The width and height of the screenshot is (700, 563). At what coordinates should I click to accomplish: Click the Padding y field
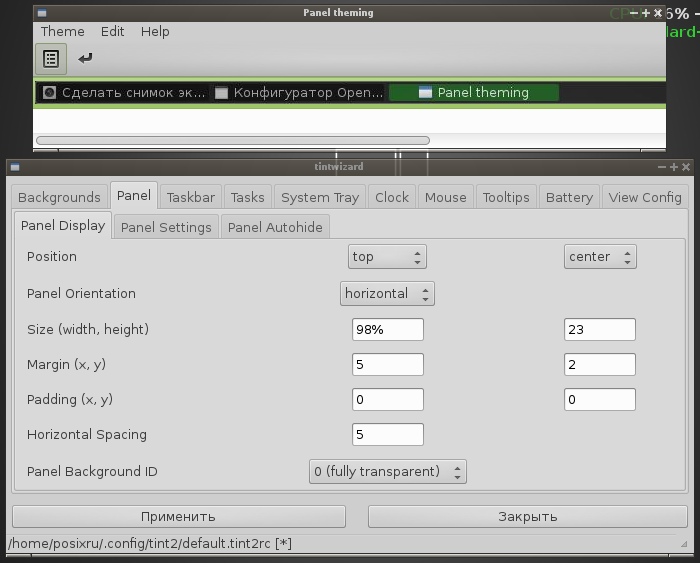point(600,399)
